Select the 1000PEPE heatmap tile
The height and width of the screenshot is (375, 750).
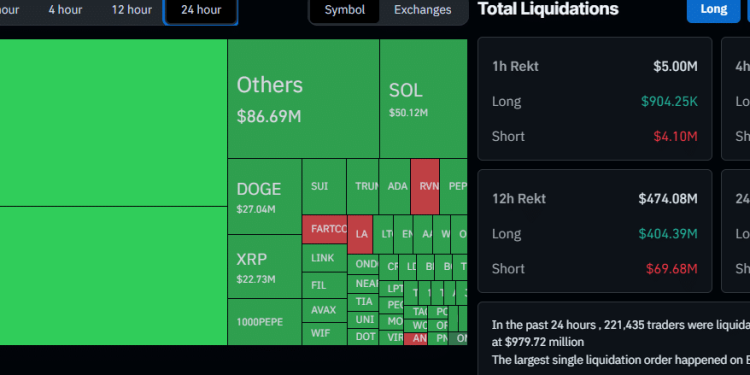pos(265,322)
